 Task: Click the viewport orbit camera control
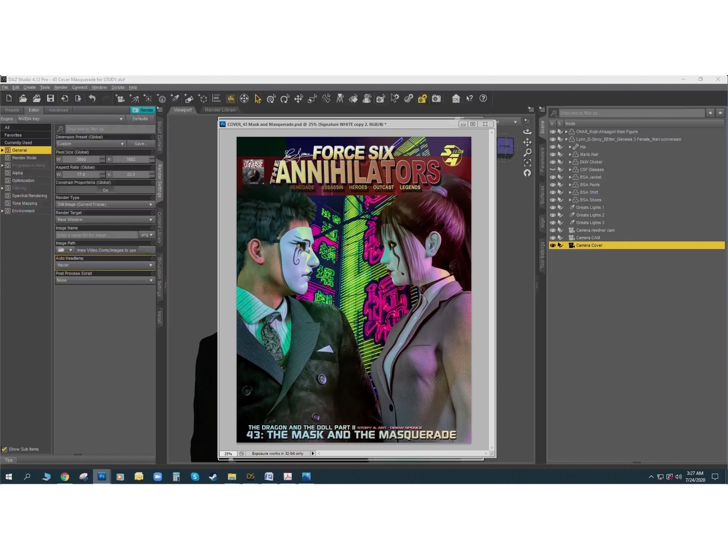(528, 131)
